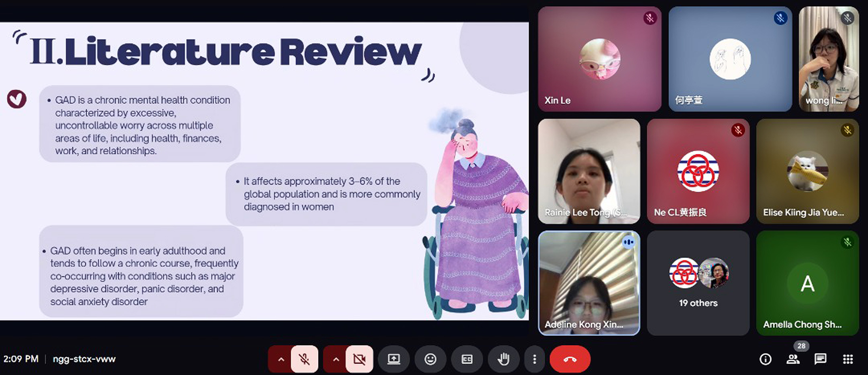Raise hand icon
868x375 pixels.
[503, 359]
